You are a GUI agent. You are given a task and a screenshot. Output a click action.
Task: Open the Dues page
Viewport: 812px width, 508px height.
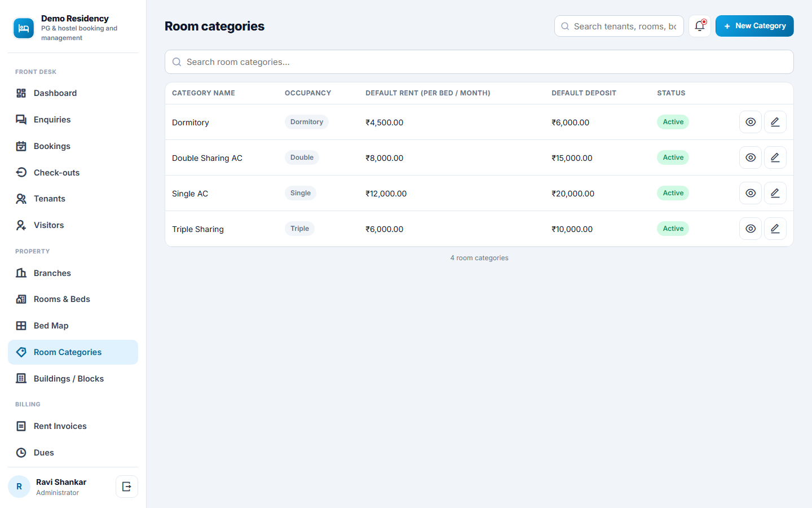coord(73,453)
